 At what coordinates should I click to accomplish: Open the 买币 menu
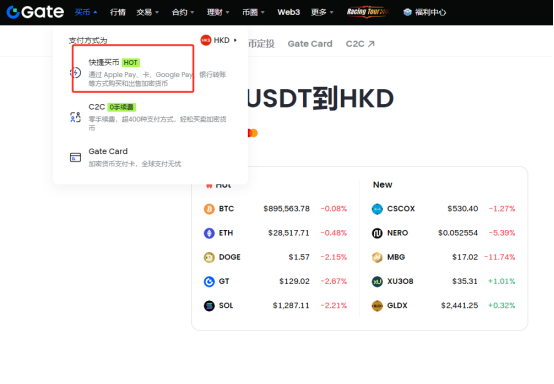click(86, 12)
